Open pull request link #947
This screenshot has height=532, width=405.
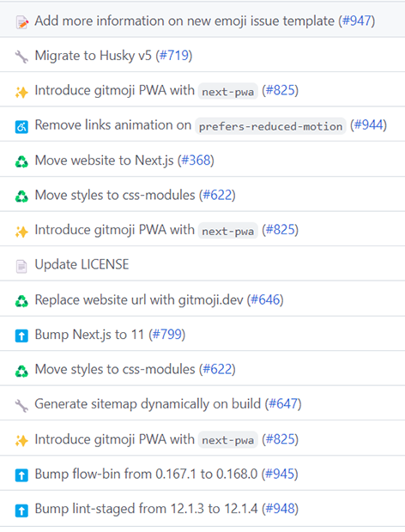[x=356, y=21]
